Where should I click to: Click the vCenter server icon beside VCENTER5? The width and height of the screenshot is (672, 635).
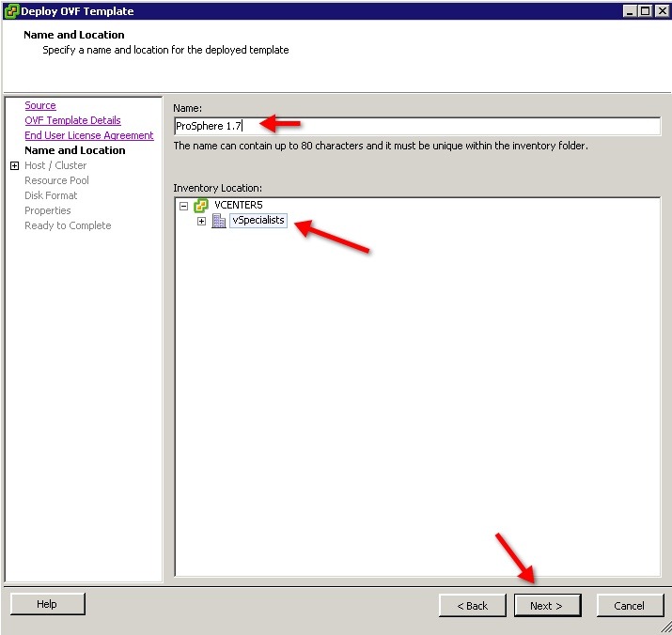pyautogui.click(x=200, y=206)
